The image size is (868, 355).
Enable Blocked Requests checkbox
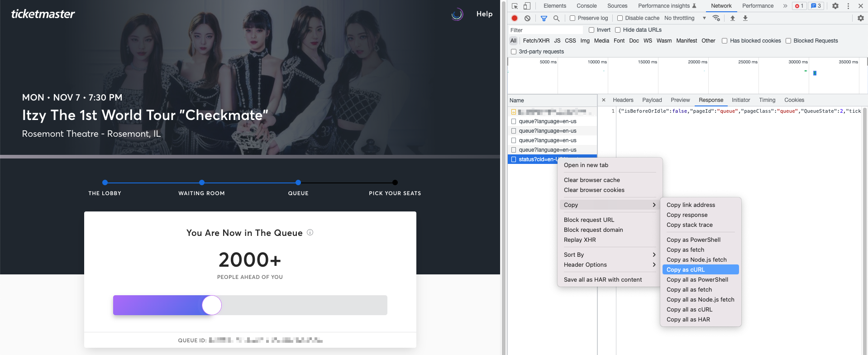tap(788, 41)
